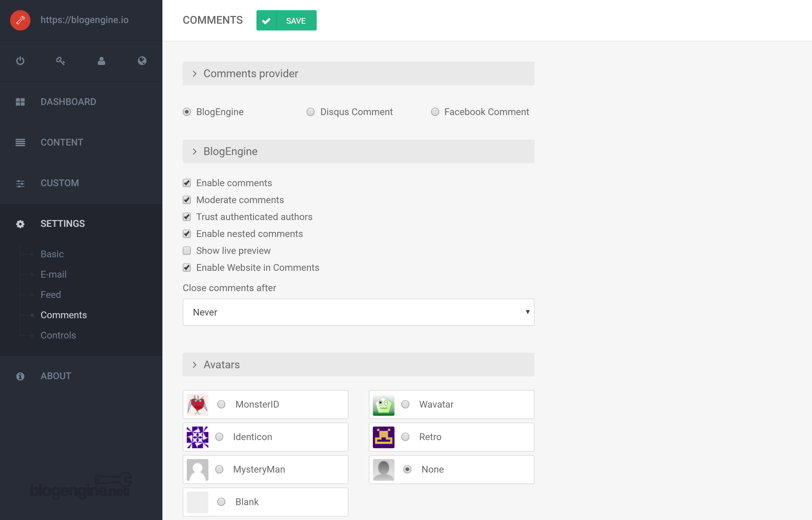
Task: Click the Dashboard grid icon
Action: (20, 102)
